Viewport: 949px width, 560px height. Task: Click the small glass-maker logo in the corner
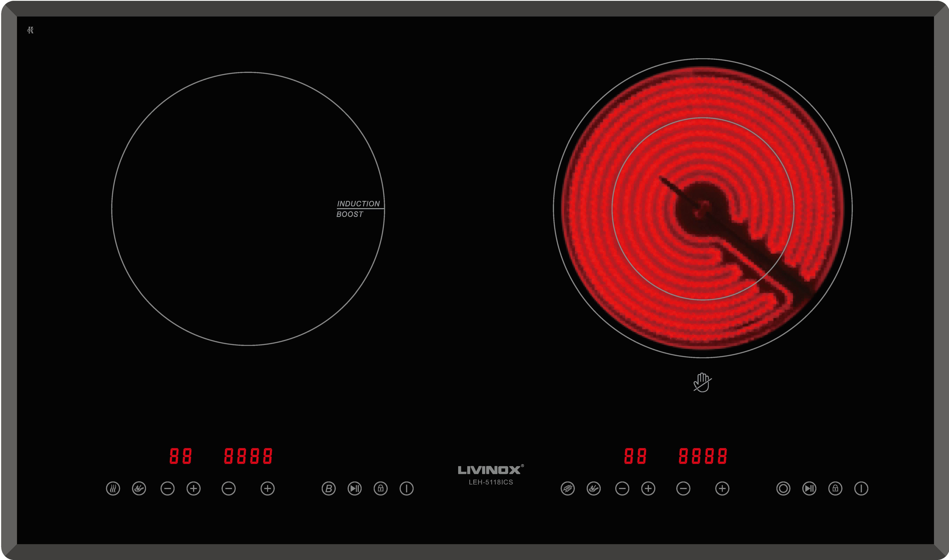pyautogui.click(x=31, y=30)
